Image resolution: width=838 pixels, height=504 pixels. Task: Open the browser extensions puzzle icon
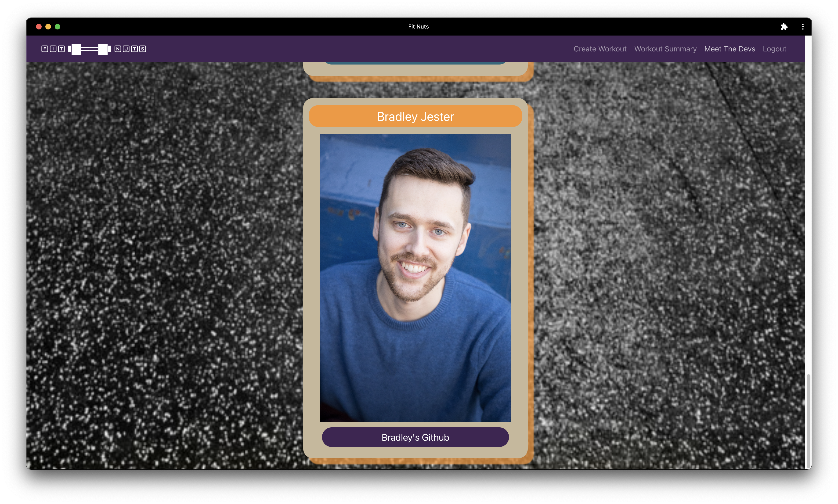coord(784,27)
